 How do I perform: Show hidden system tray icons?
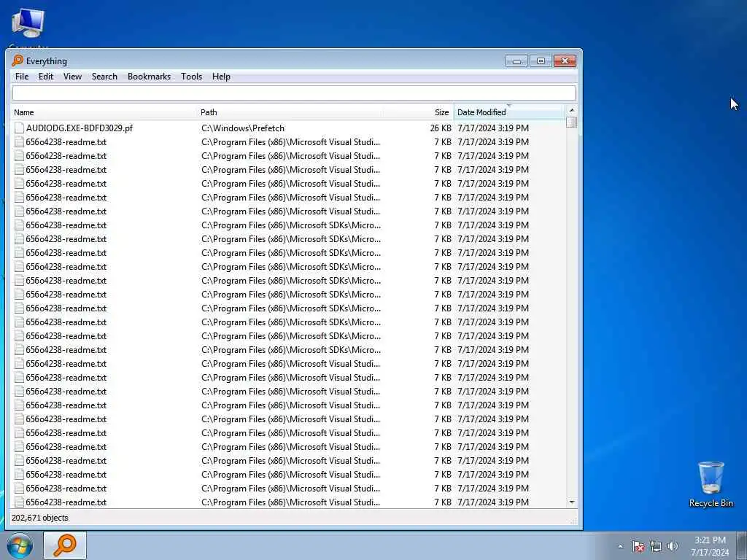pos(620,546)
